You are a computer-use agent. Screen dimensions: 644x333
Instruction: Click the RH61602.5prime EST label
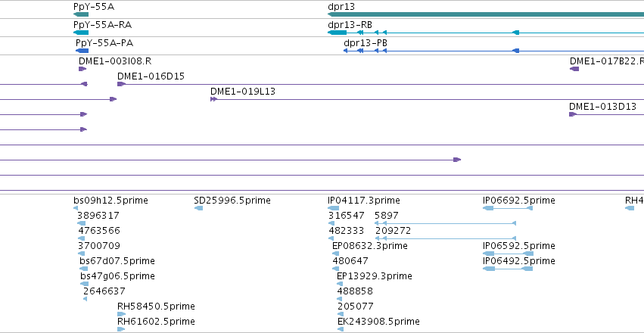[156, 322]
